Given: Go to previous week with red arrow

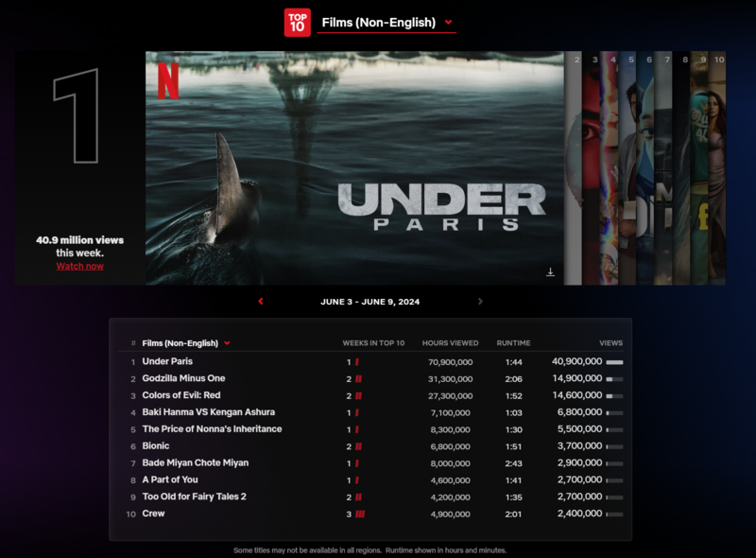Looking at the screenshot, I should tap(261, 301).
